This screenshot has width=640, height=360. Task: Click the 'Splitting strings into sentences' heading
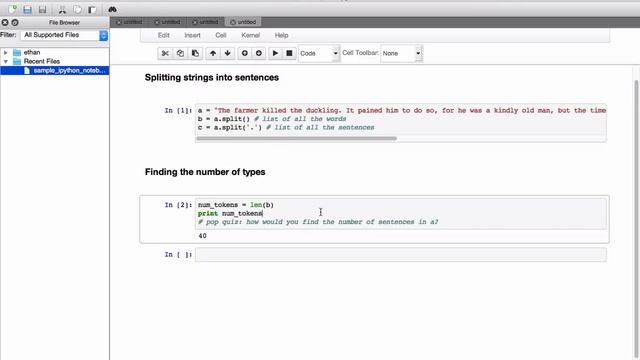click(212, 78)
